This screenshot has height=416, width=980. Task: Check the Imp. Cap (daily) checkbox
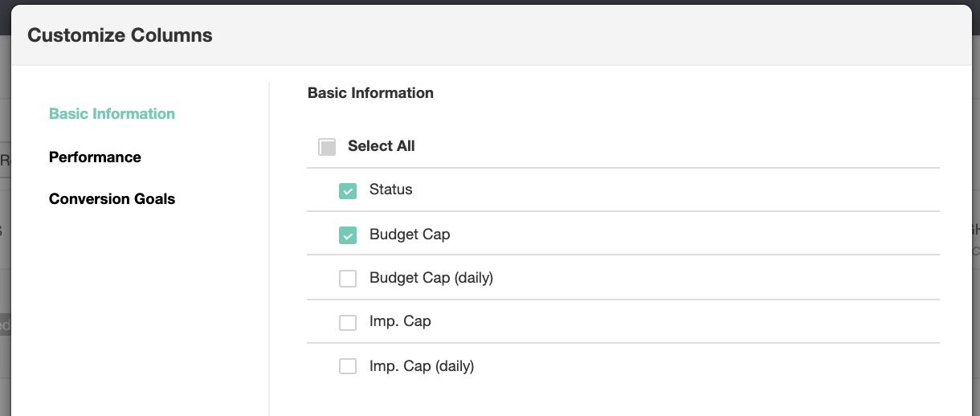348,366
